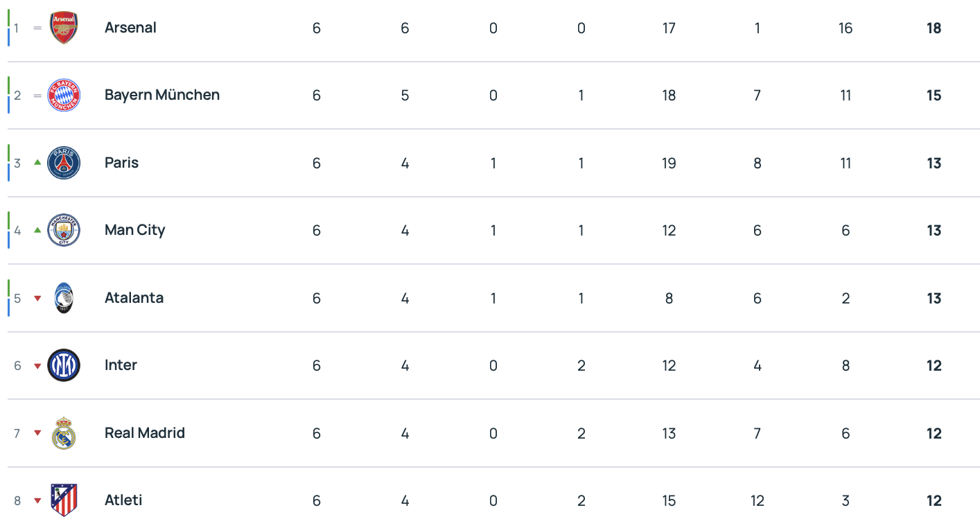980x528 pixels.
Task: Click the Paris Saint-Germain crest
Action: point(64,164)
